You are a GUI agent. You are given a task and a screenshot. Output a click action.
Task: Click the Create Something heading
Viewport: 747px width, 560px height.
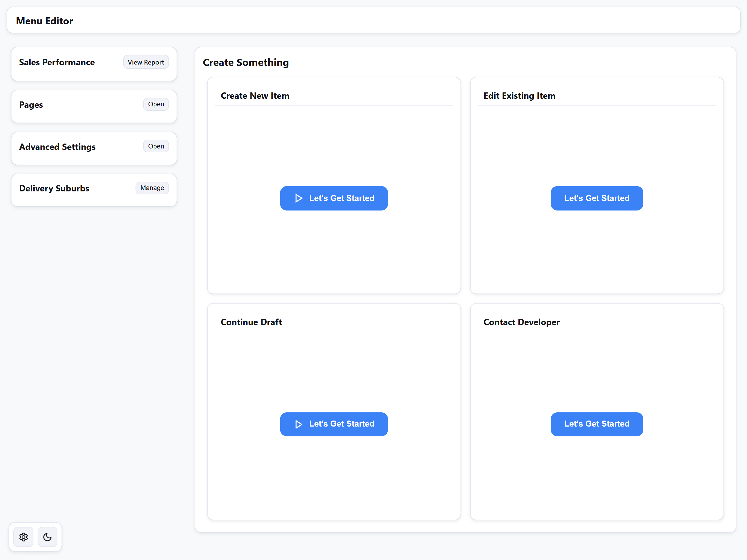click(246, 63)
